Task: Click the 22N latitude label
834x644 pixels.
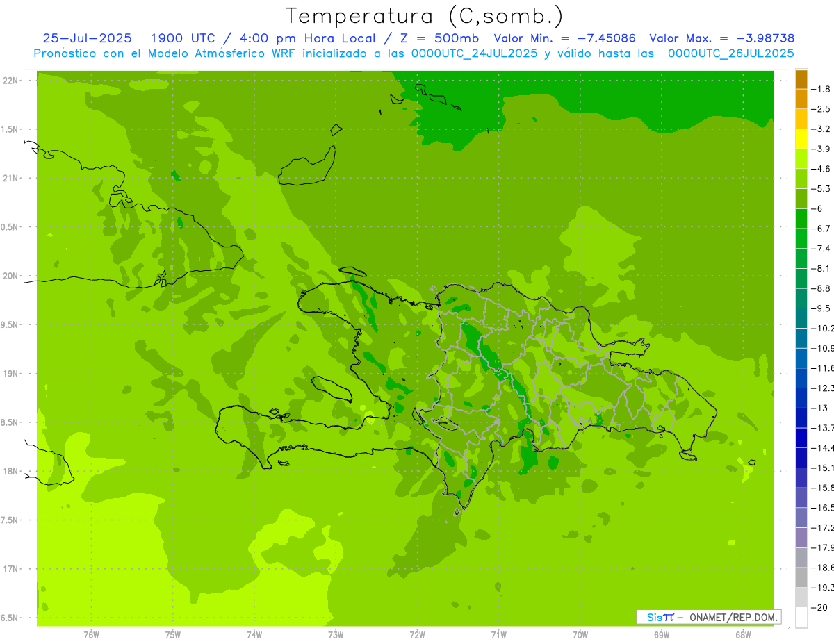Action: coord(10,80)
